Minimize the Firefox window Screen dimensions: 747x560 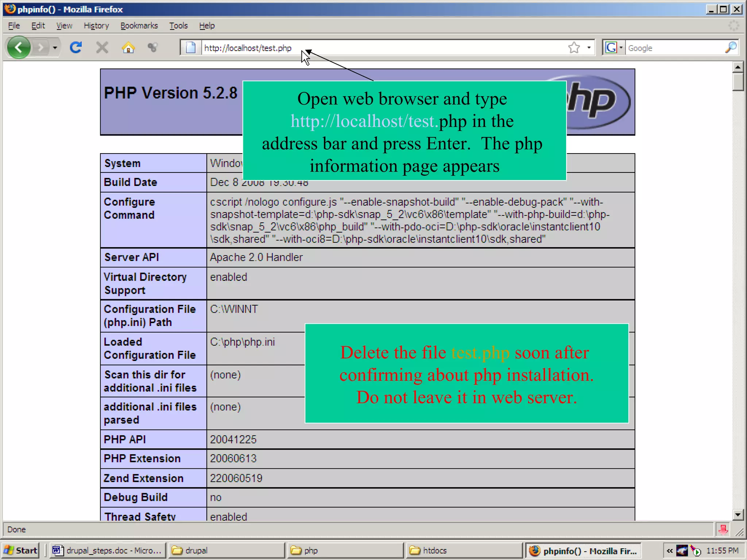[711, 9]
